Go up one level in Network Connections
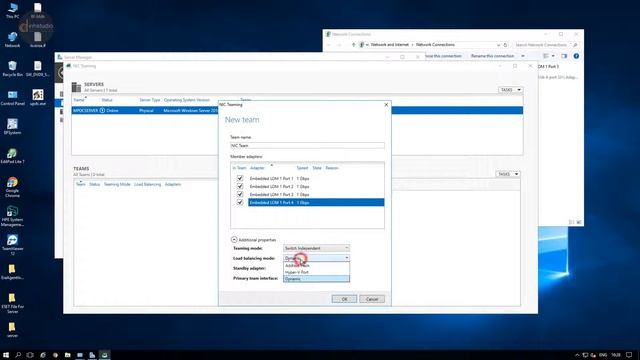Viewport: 640px width, 360px height. tap(353, 45)
